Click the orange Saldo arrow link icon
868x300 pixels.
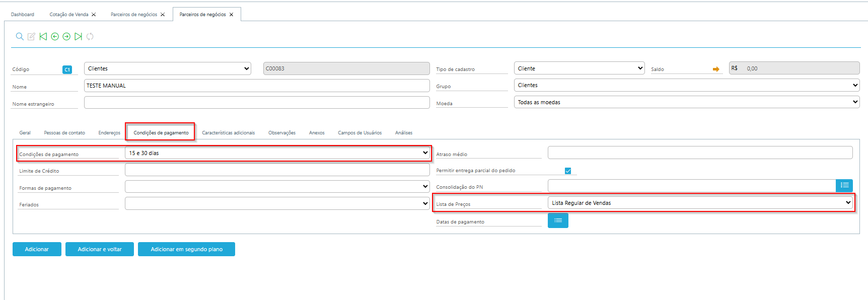click(716, 69)
